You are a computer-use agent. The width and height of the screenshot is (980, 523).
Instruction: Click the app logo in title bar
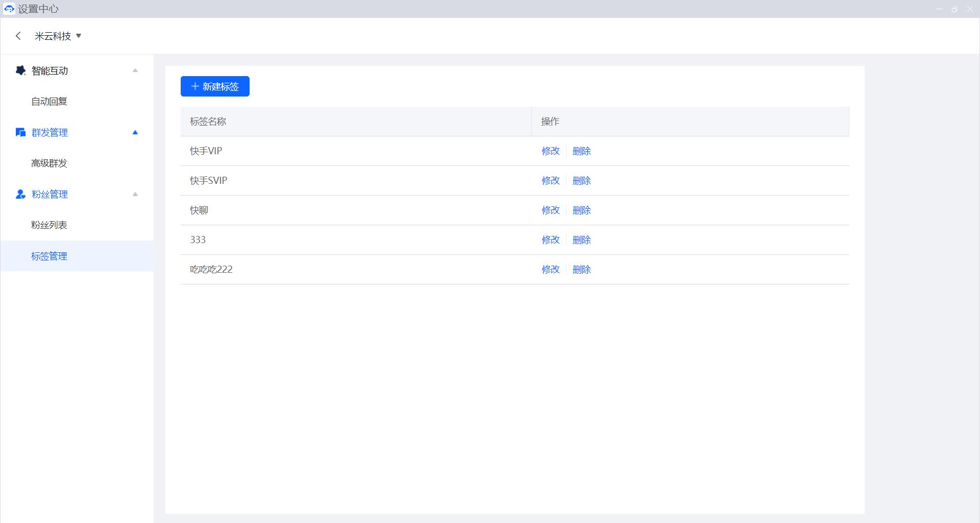tap(9, 9)
